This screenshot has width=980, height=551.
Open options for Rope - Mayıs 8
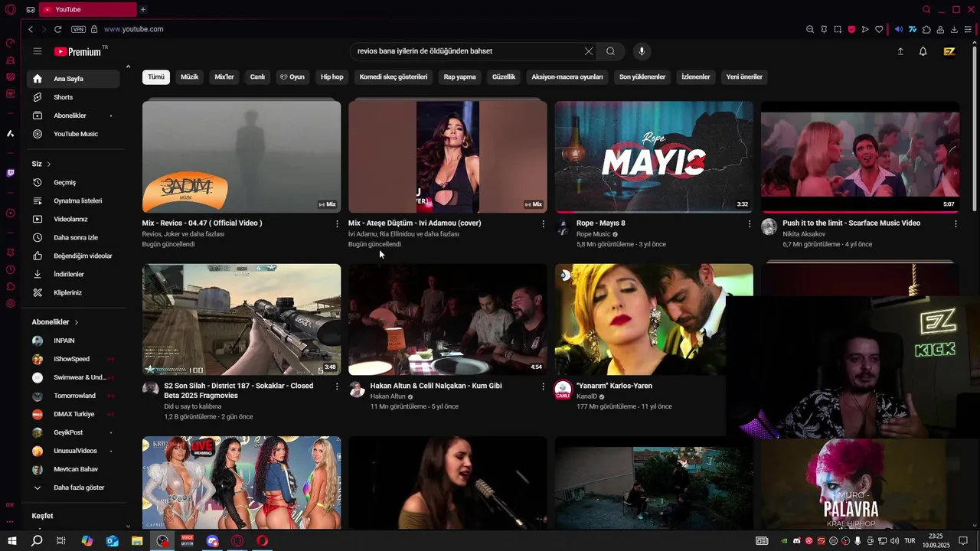pos(750,223)
